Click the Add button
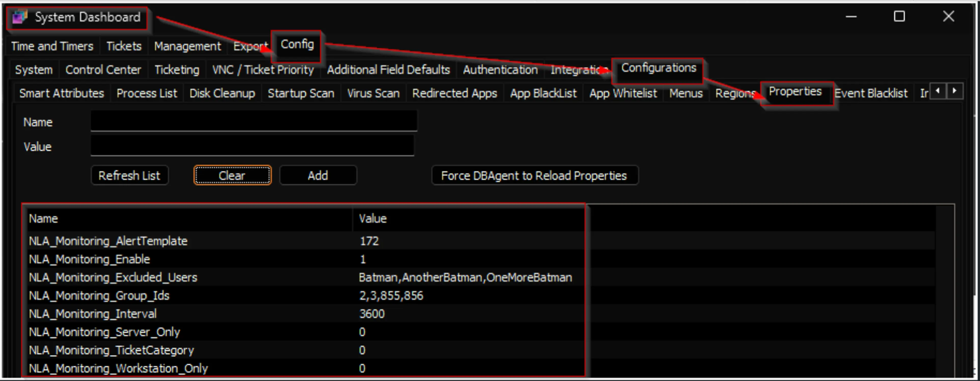Screen dimensions: 980x381 pyautogui.click(x=318, y=175)
